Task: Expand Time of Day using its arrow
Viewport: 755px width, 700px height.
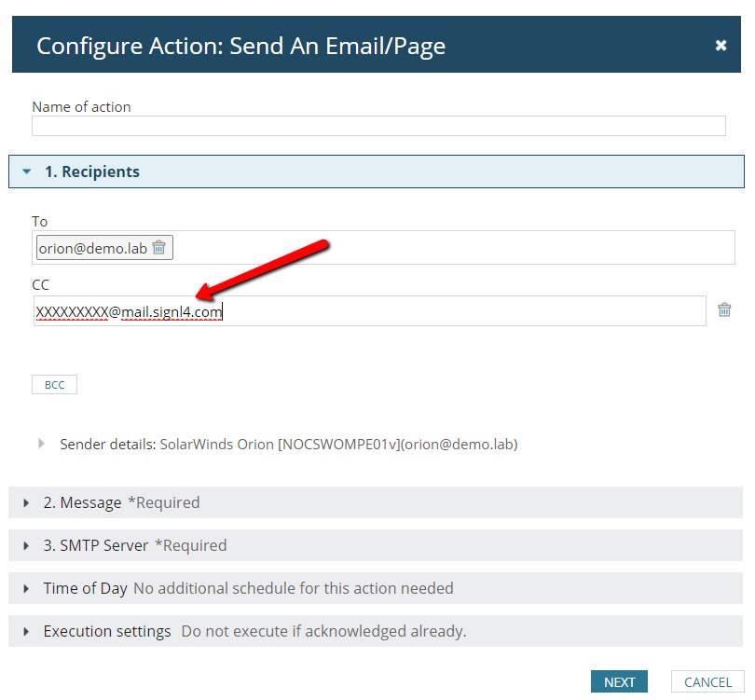Action: [x=26, y=588]
